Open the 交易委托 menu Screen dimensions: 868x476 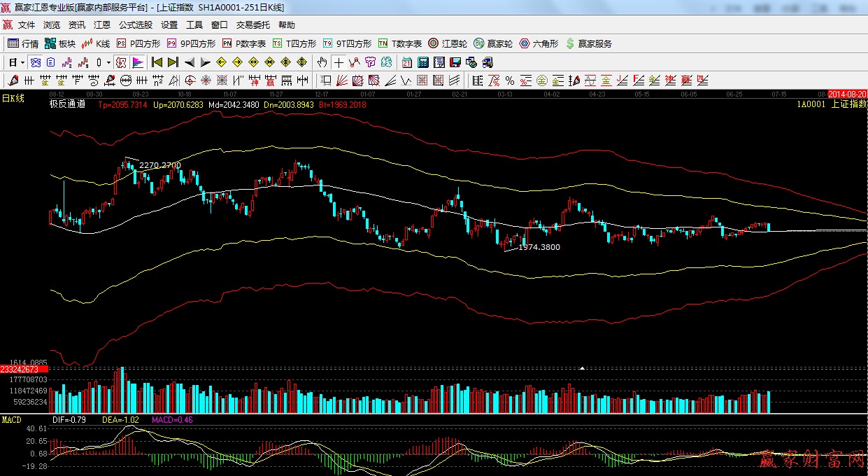click(x=252, y=25)
